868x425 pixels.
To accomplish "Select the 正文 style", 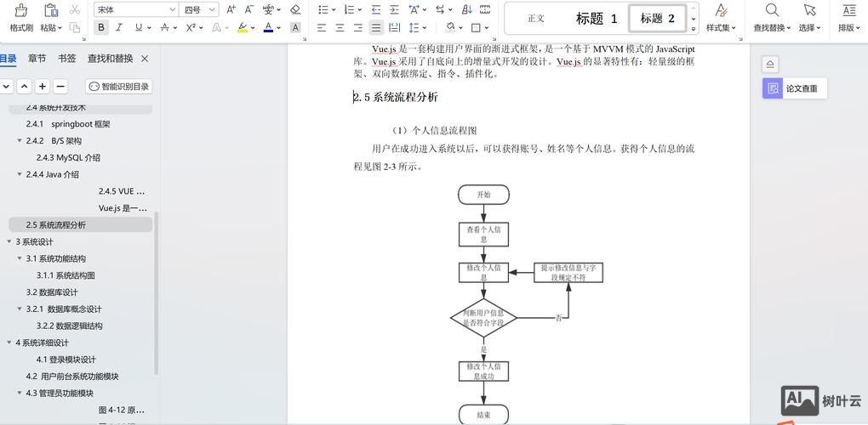I will [536, 18].
